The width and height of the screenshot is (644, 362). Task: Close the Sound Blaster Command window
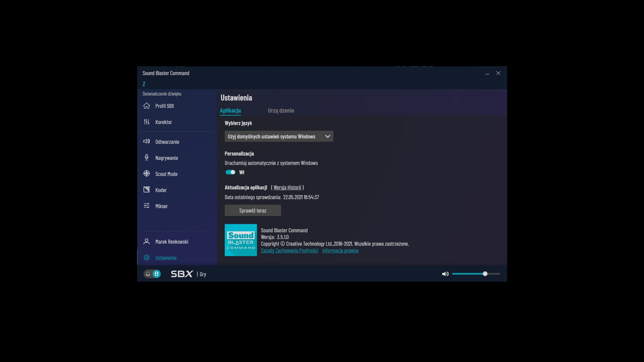point(498,73)
